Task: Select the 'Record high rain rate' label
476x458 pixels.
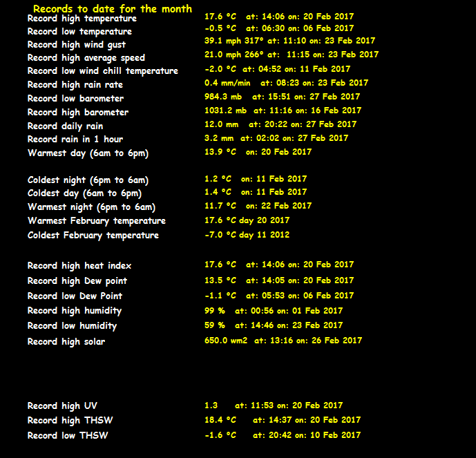Action: click(75, 85)
